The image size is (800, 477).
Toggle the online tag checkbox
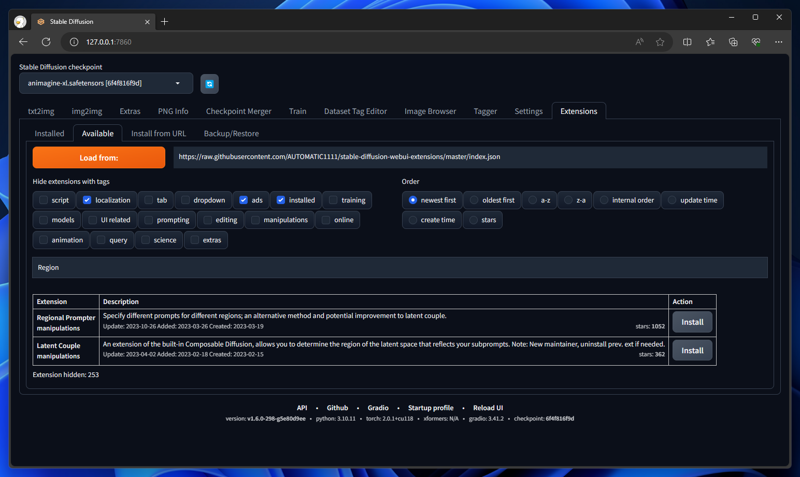(x=326, y=220)
